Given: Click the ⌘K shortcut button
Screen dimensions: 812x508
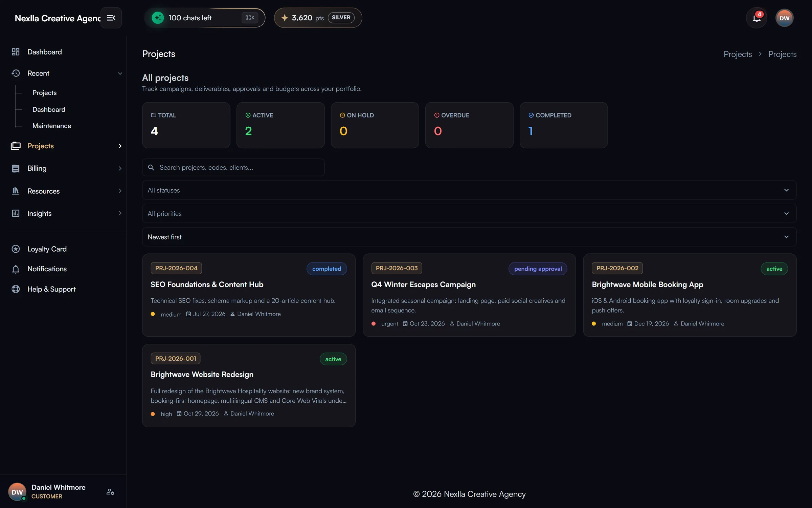Looking at the screenshot, I should coord(250,18).
